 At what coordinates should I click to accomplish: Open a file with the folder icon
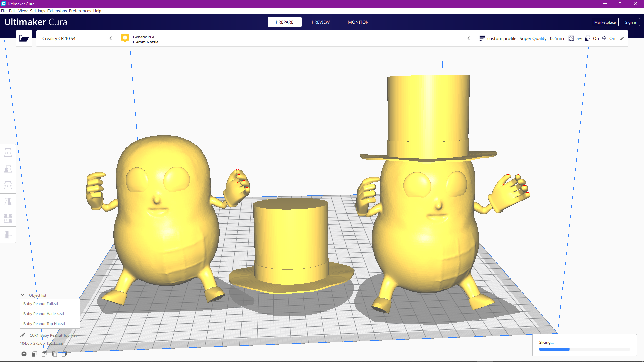24,38
